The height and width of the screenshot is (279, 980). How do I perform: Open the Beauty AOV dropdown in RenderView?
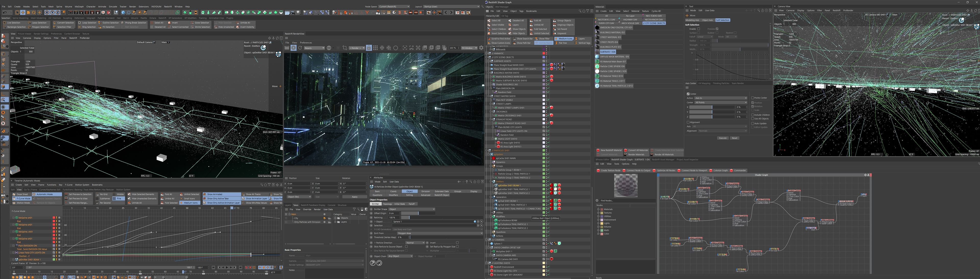click(x=315, y=48)
